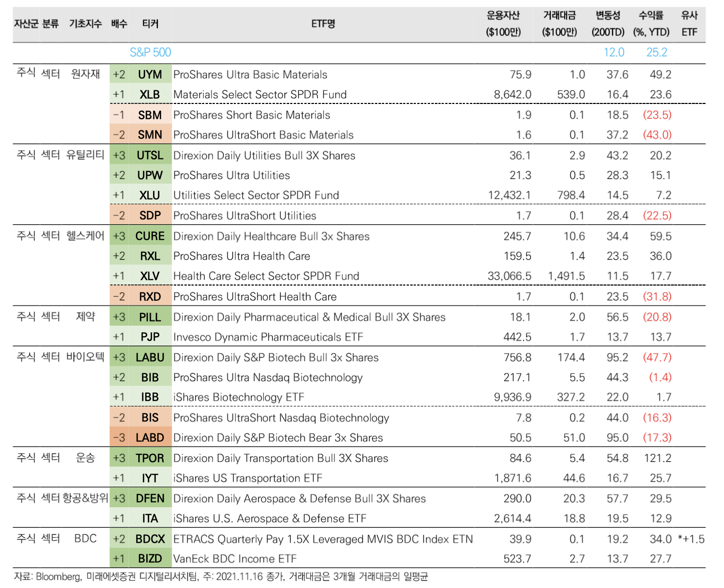Select the CURE ticker cell
The height and width of the screenshot is (588, 724).
coord(150,236)
